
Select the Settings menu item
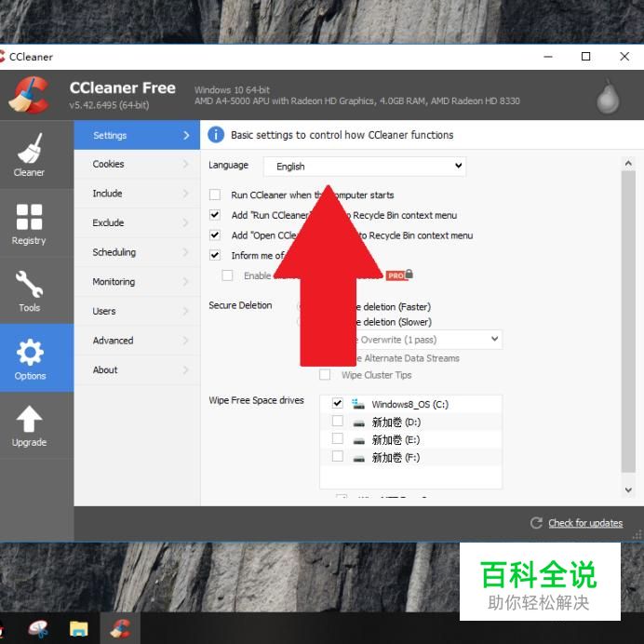point(137,135)
